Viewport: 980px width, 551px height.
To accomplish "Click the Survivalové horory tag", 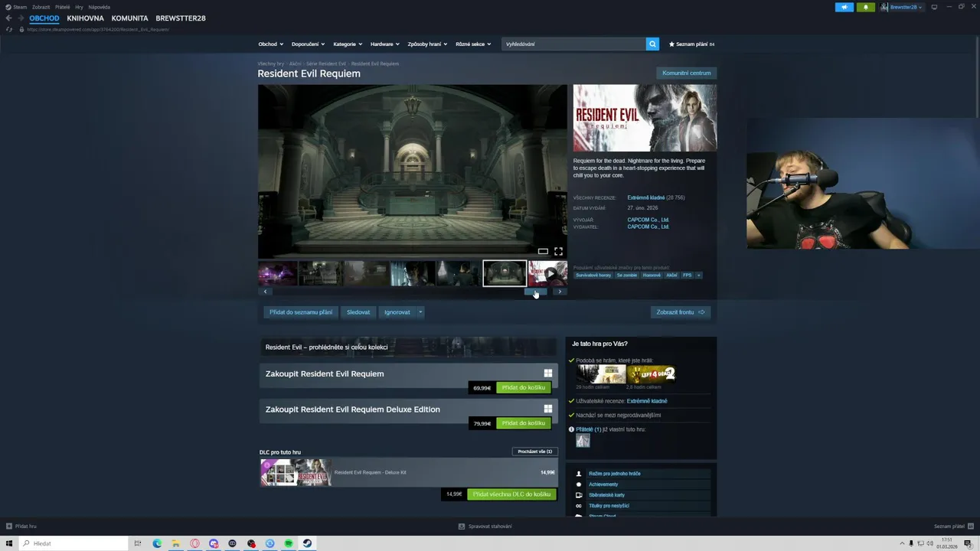I will click(x=593, y=275).
